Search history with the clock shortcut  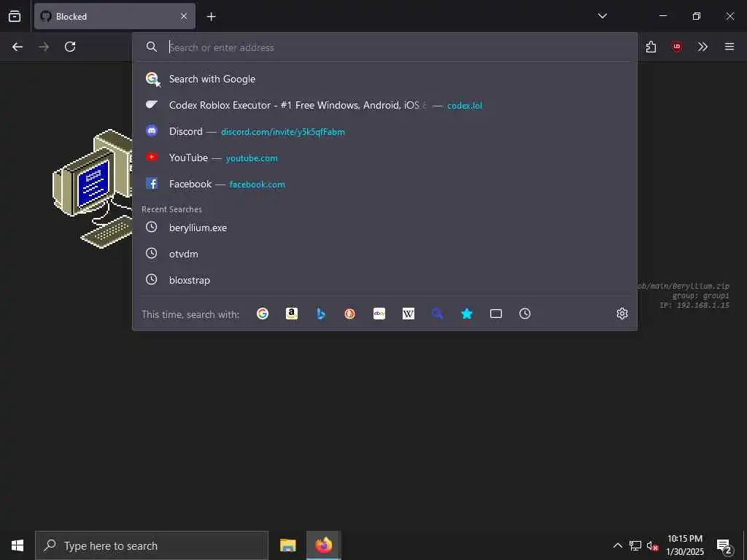tap(525, 314)
